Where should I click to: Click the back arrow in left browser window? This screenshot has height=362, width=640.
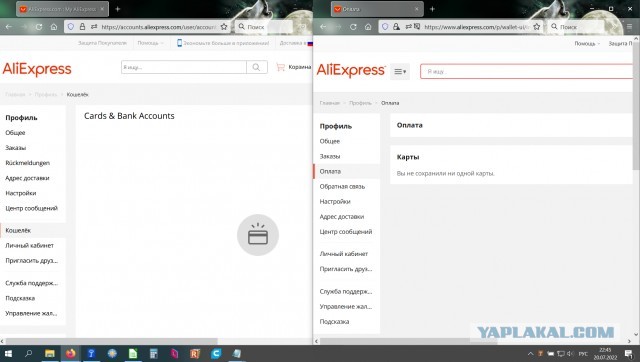(9, 27)
